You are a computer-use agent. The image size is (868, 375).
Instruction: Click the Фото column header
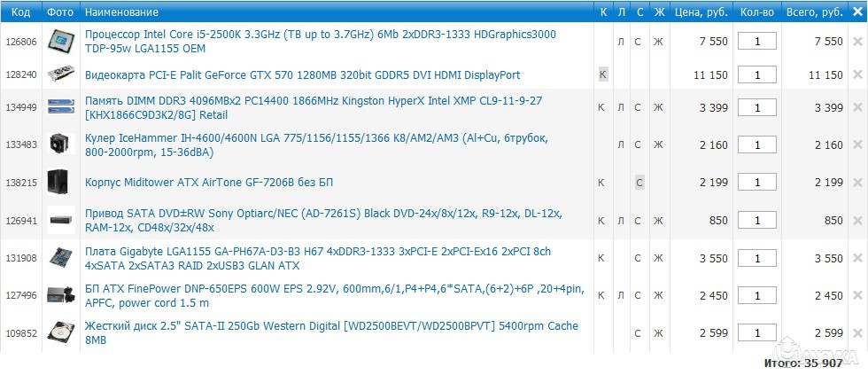pyautogui.click(x=60, y=12)
